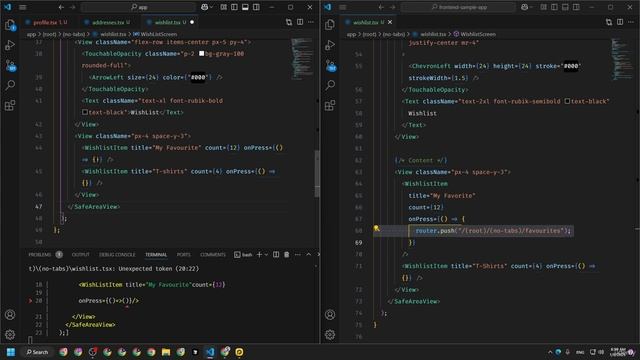Image resolution: width=640 pixels, height=360 pixels.
Task: Click bg-gray-100 color swatch on line 38
Action: coord(201,53)
